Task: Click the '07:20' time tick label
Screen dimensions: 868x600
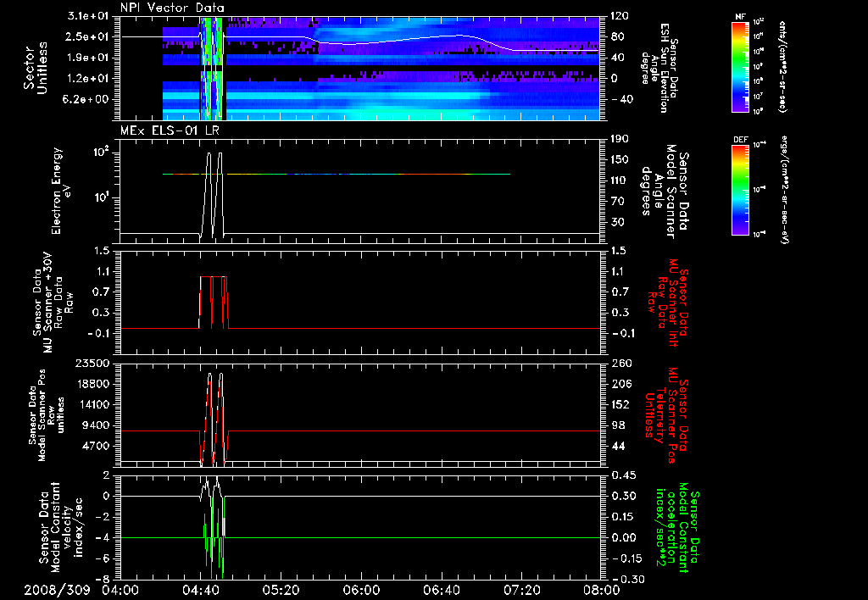Action: [521, 590]
